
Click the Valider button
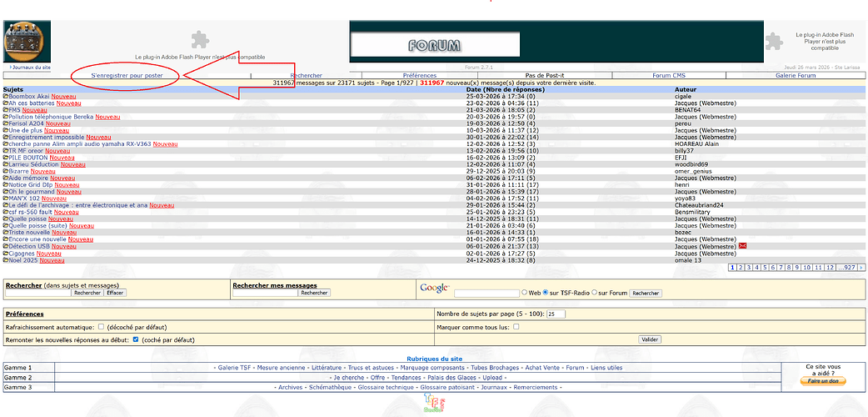point(650,339)
